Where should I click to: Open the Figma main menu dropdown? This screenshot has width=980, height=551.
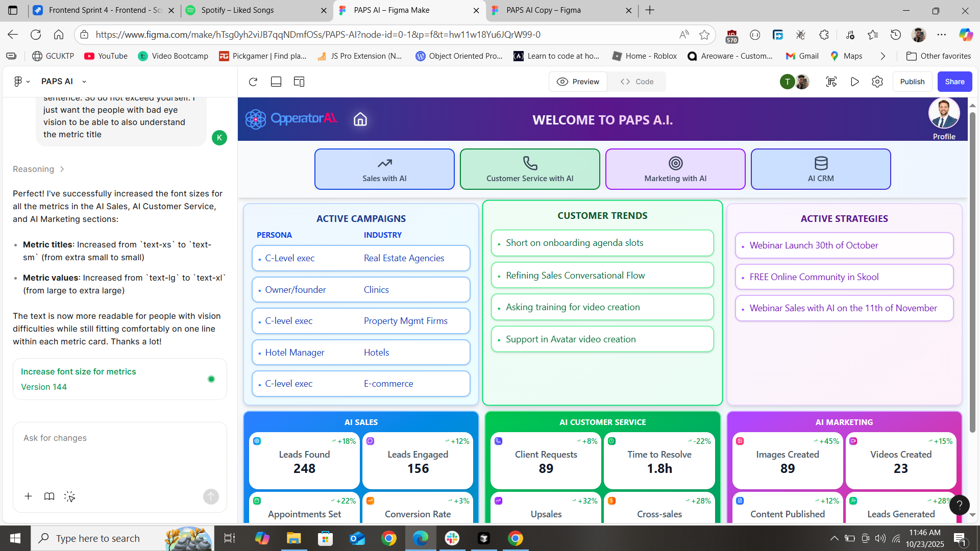[x=21, y=81]
